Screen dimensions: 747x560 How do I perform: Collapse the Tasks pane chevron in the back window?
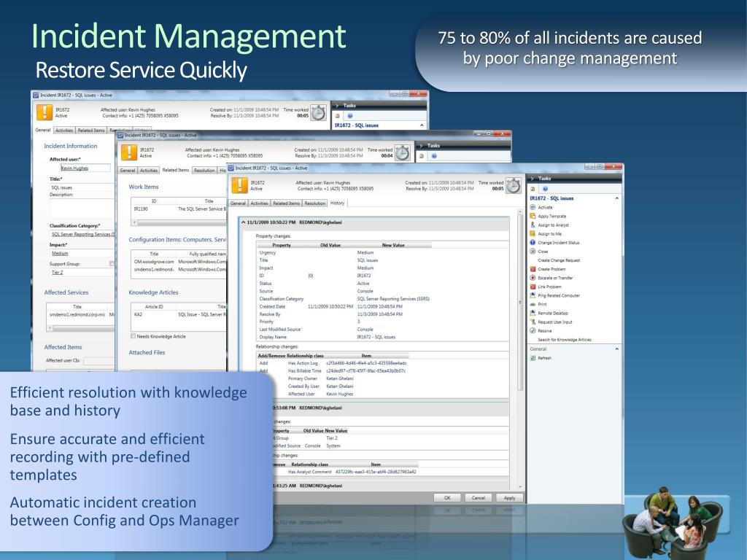[337, 106]
